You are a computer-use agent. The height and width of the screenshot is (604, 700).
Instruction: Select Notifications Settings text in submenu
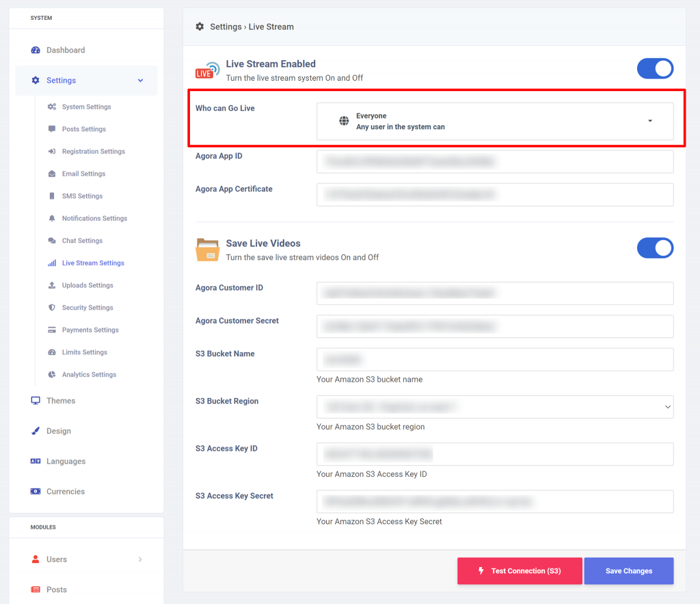(94, 218)
